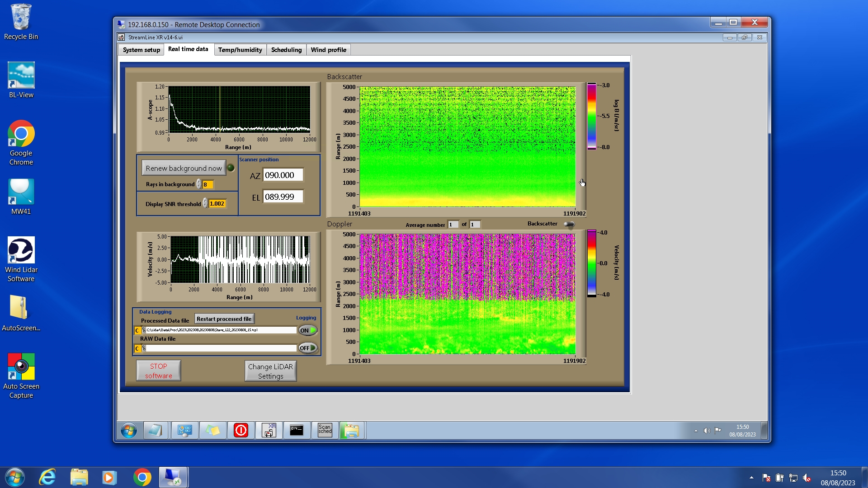Screen dimensions: 868x488
Task: Switch to the Wind profile tab
Action: (x=328, y=50)
